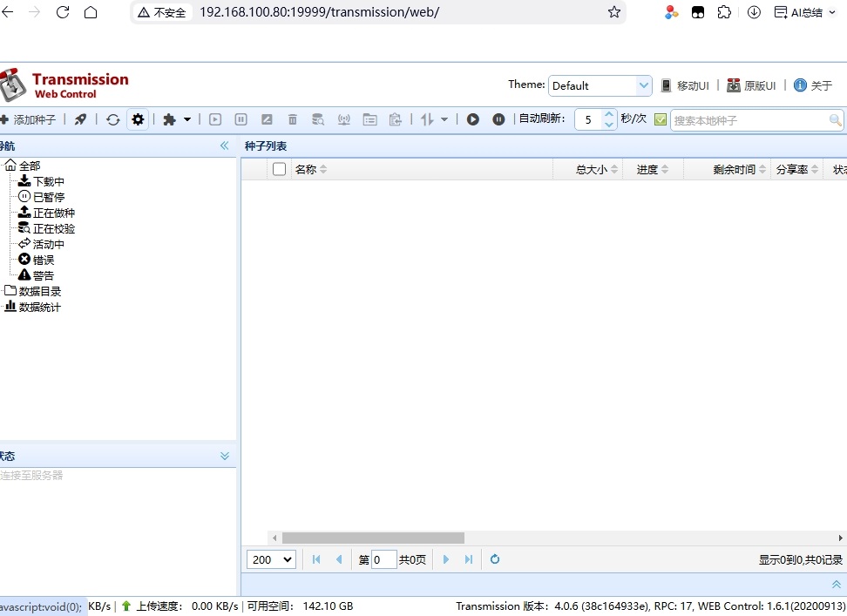Image resolution: width=847 pixels, height=616 pixels.
Task: Click the 添加种子 add torrent button
Action: click(x=30, y=119)
